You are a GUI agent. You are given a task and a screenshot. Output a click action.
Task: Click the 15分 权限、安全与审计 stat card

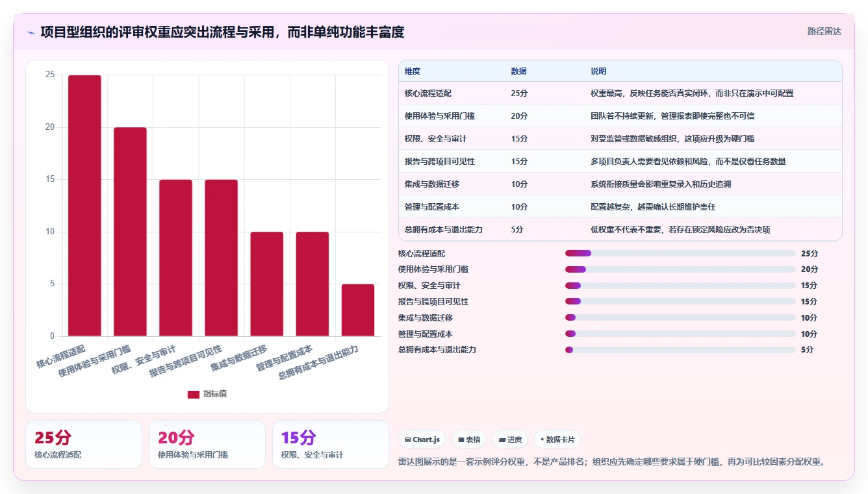click(x=331, y=444)
